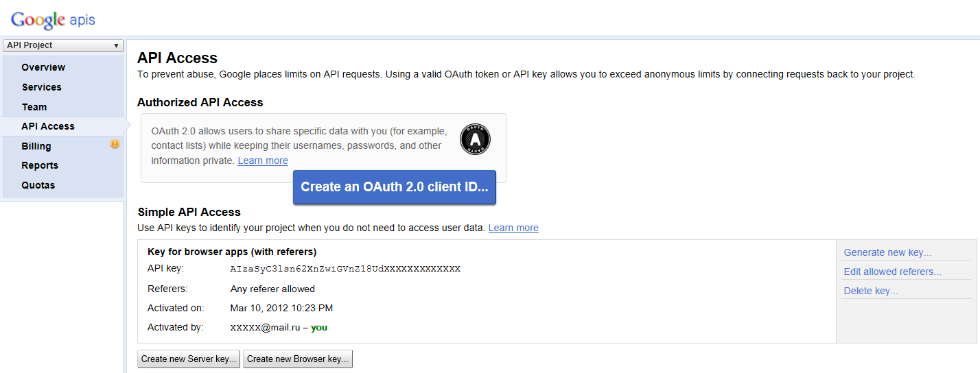Screen dimensions: 980x373
Task: Click the Google apis logo
Action: pos(53,20)
